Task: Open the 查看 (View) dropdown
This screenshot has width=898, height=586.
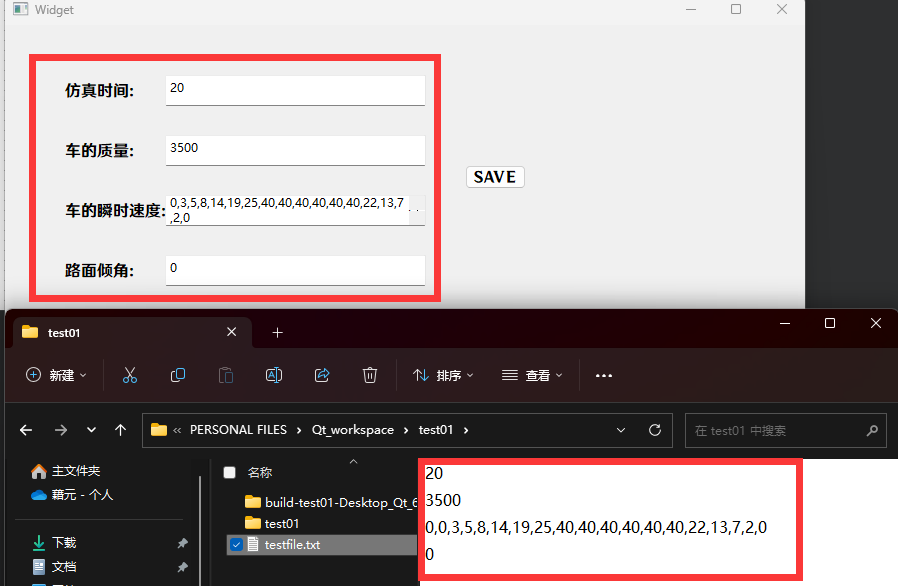Action: click(532, 375)
